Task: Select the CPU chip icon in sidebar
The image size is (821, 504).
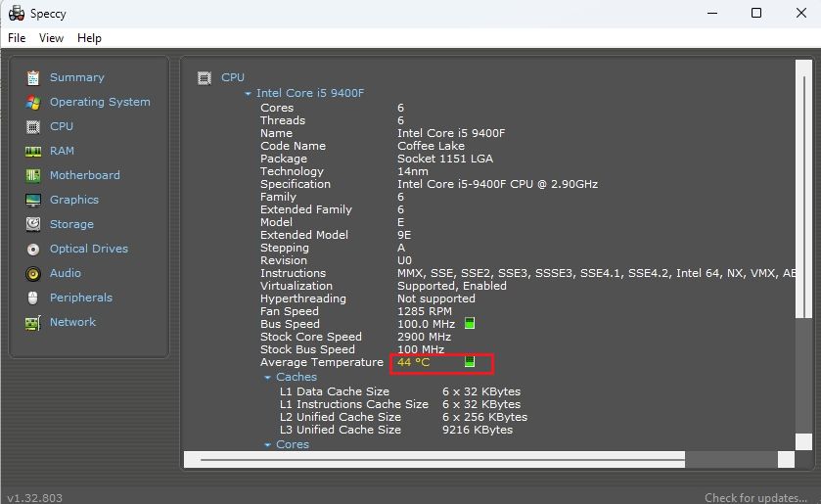Action: point(33,126)
